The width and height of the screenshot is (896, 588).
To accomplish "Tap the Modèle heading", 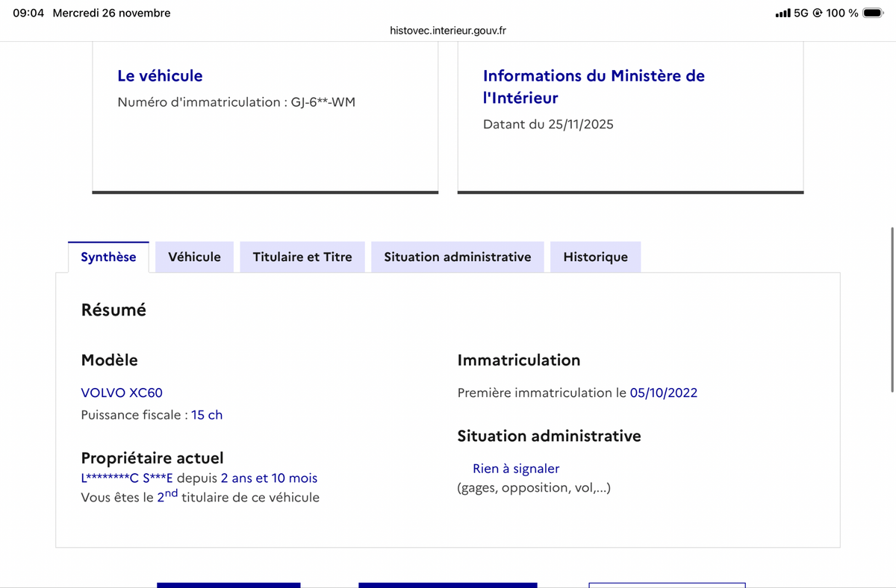I will [109, 360].
